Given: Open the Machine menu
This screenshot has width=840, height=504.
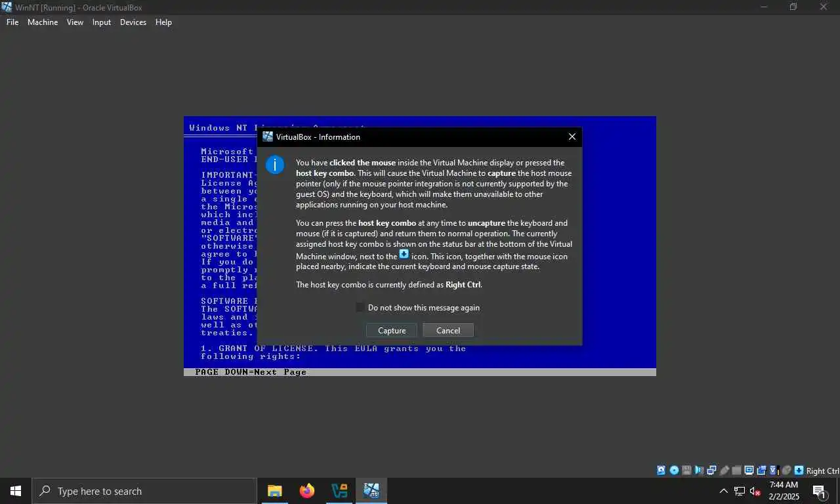Looking at the screenshot, I should pyautogui.click(x=43, y=22).
